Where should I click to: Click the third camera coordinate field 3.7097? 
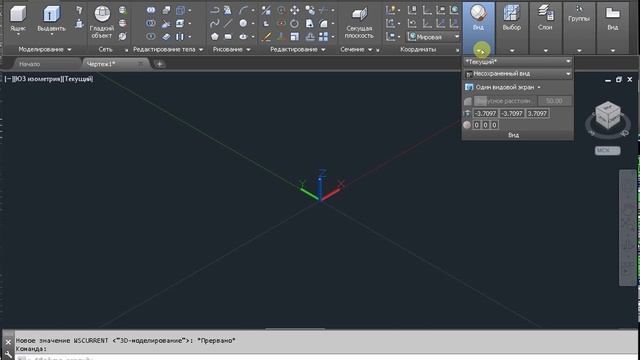(537, 113)
